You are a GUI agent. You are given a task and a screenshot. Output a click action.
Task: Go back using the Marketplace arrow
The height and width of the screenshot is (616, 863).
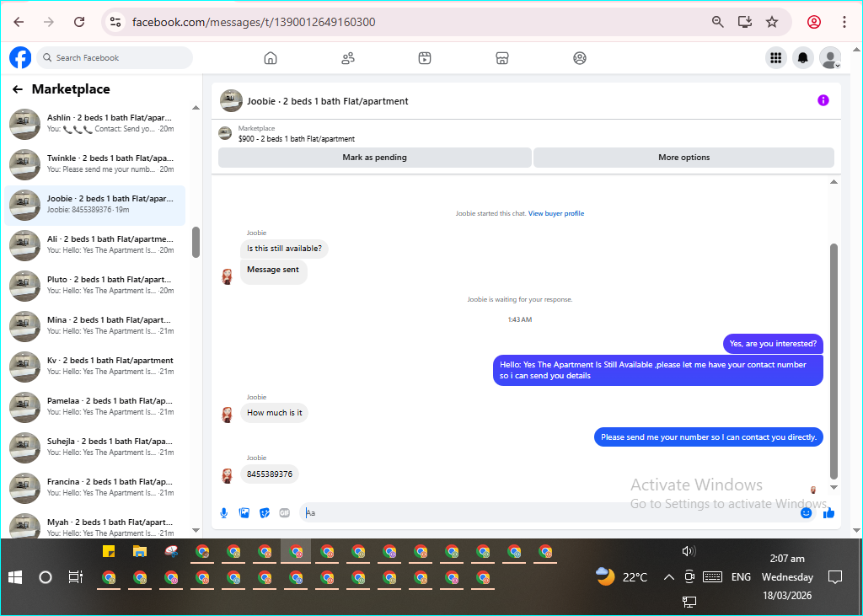[18, 89]
